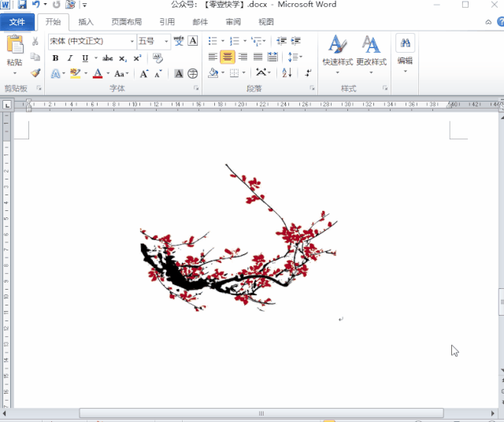Screen dimensions: 504x422
Task: Click the Shrink Font icon
Action: [158, 73]
